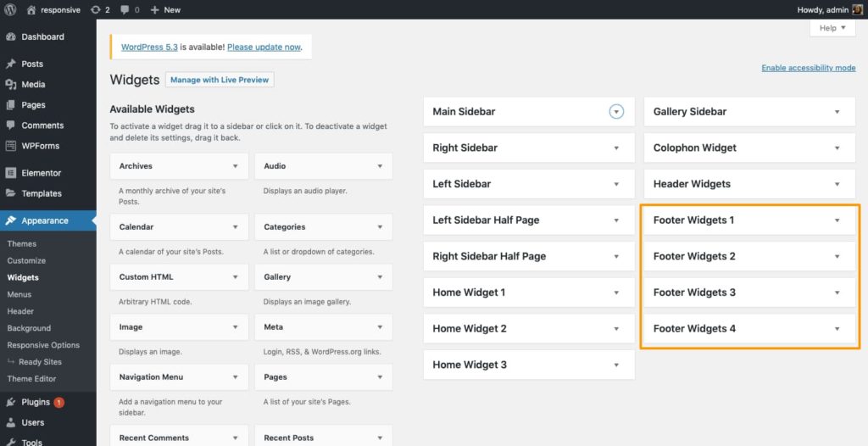
Task: Expand Right Sidebar Half Page arrow
Action: (616, 257)
